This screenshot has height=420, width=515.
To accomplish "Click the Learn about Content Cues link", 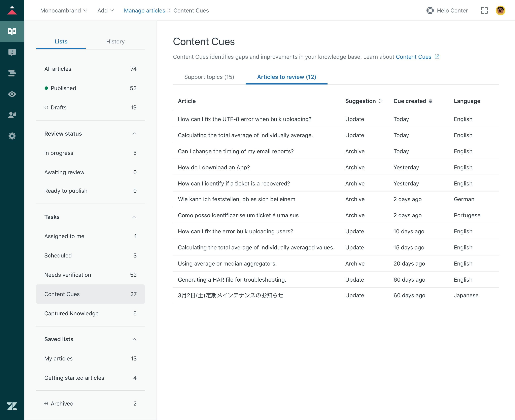I will (x=414, y=57).
